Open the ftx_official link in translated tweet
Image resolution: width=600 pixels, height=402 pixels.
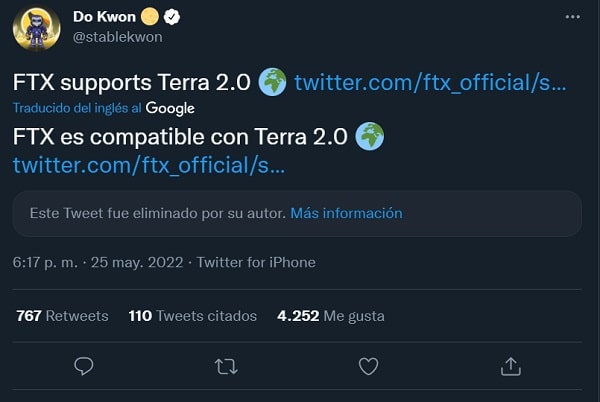coord(148,163)
